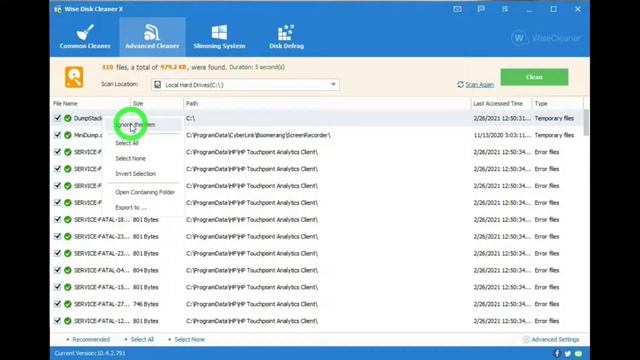640x360 pixels.
Task: Click the CyberLink ScreenRecorder path cell
Action: [258, 135]
